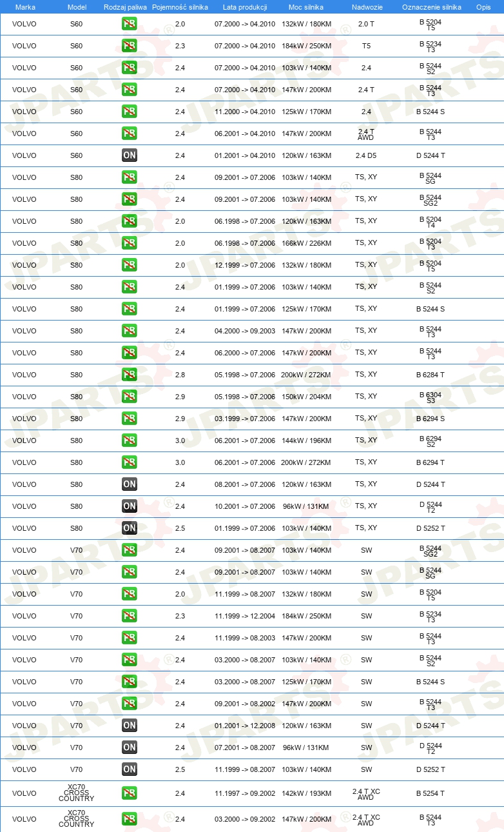This screenshot has width=504, height=832.
Task: Click the Oznaczenie silnika column header
Action: point(431,7)
